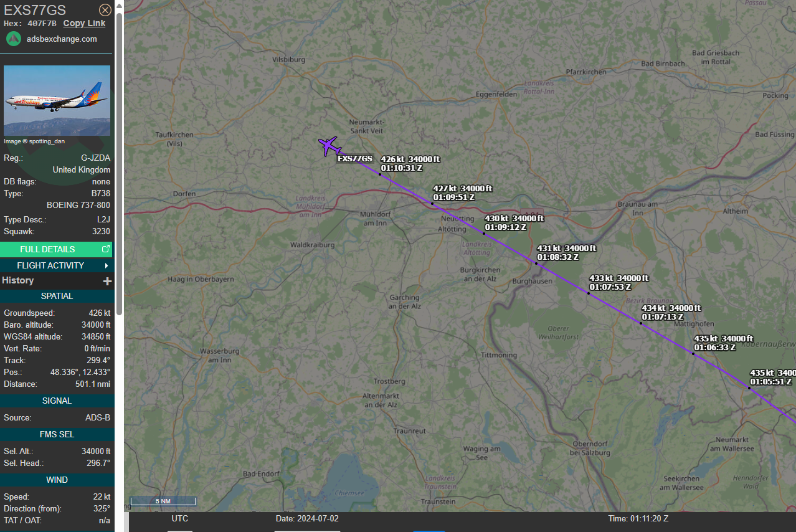The image size is (796, 532).
Task: Open external link icon on FULL DETAILS
Action: pos(105,249)
